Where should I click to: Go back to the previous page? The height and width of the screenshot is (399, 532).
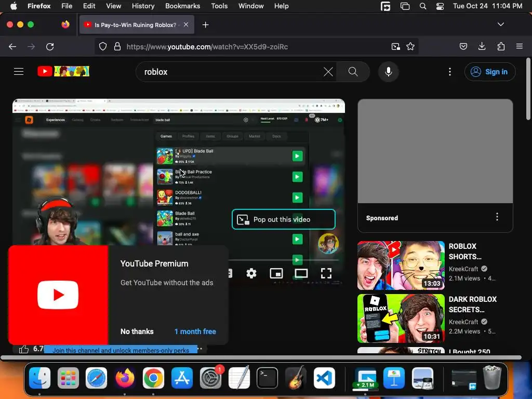point(12,46)
